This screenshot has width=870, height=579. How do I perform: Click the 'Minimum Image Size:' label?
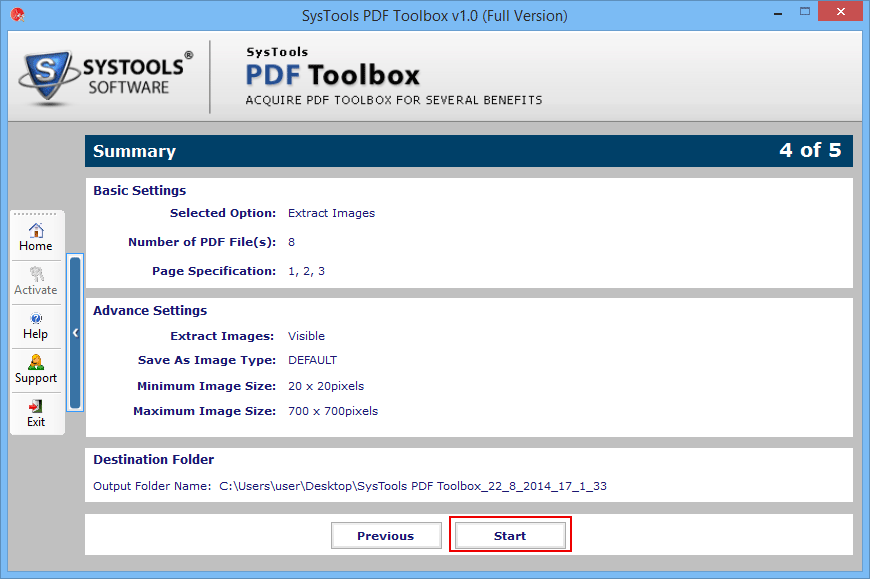(x=206, y=387)
